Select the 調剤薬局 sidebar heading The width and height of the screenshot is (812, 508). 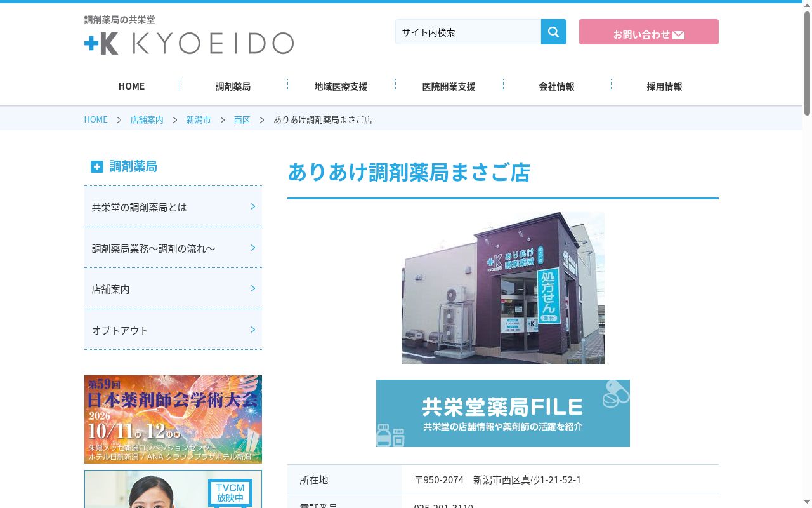point(133,166)
